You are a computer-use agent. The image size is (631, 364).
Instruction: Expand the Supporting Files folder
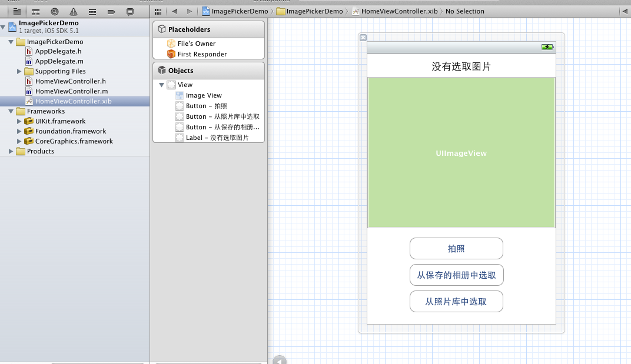[x=19, y=71]
